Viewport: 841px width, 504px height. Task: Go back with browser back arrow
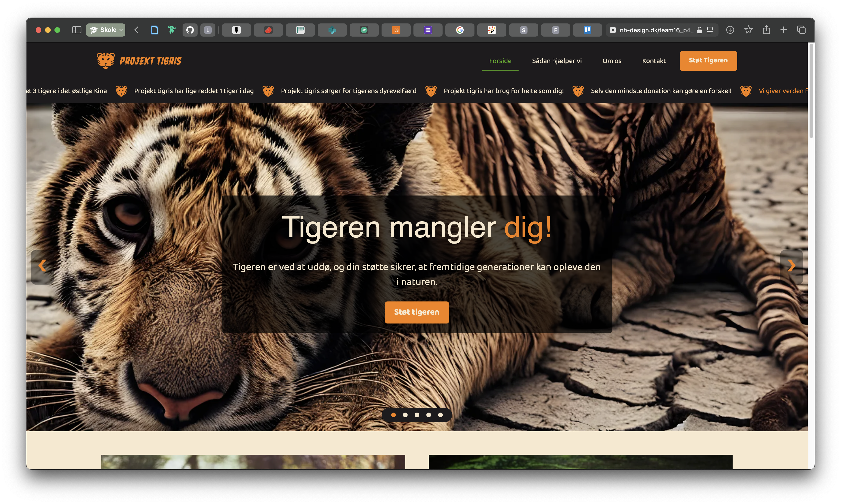(x=137, y=30)
